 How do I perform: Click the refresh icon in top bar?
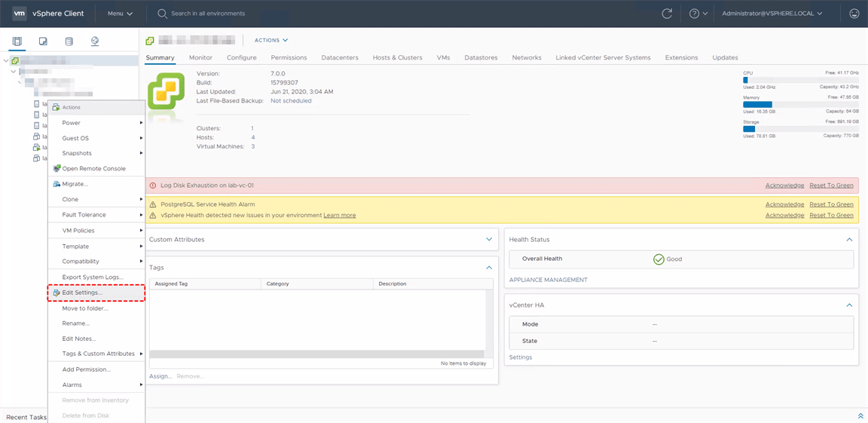(x=667, y=14)
